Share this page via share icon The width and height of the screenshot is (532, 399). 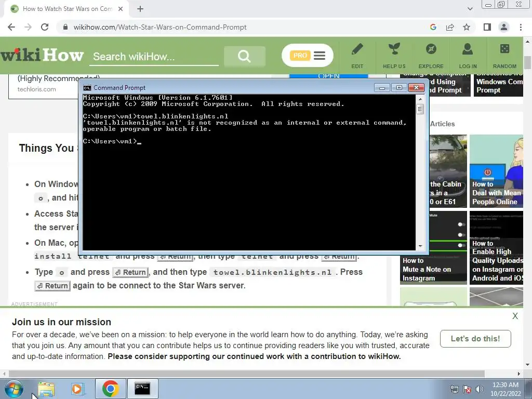[x=450, y=27]
